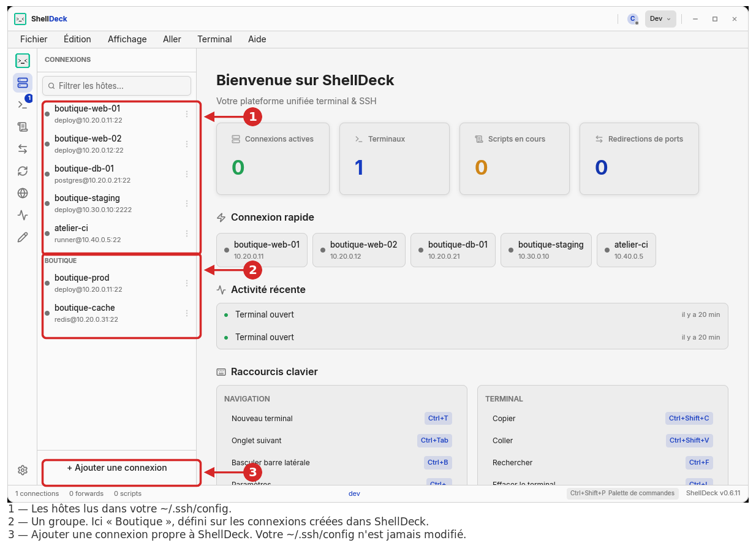
Task: Click the ShellDeck logo atop the sidebar
Action: tap(23, 60)
